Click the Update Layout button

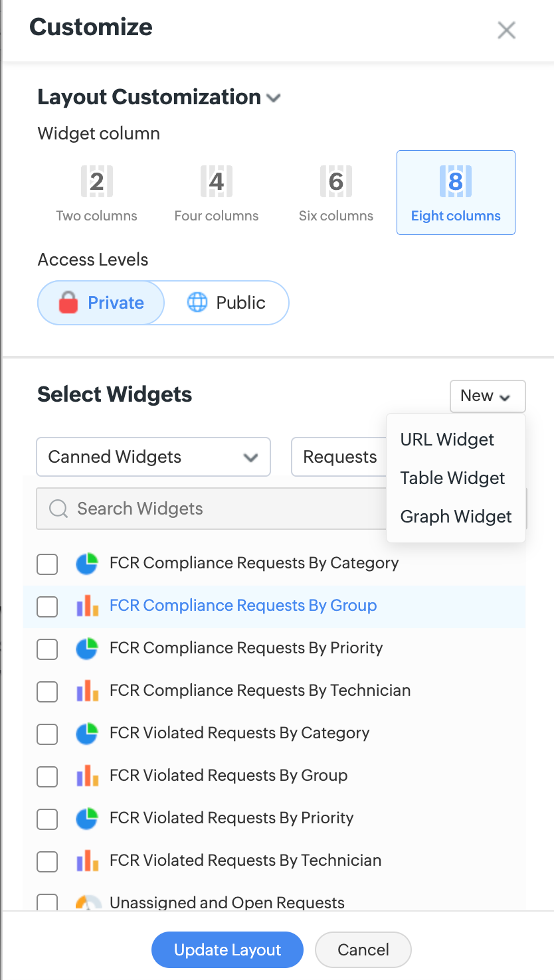tap(227, 950)
